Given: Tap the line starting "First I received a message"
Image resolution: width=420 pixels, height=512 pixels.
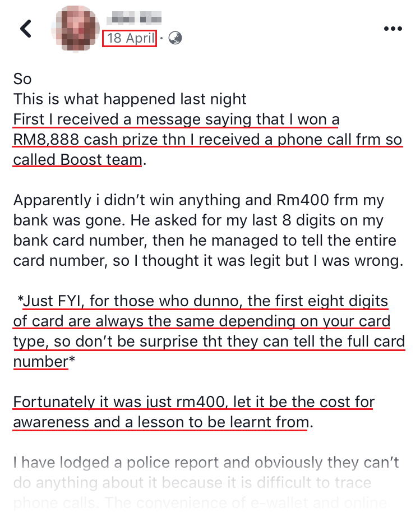Looking at the screenshot, I should 176,119.
